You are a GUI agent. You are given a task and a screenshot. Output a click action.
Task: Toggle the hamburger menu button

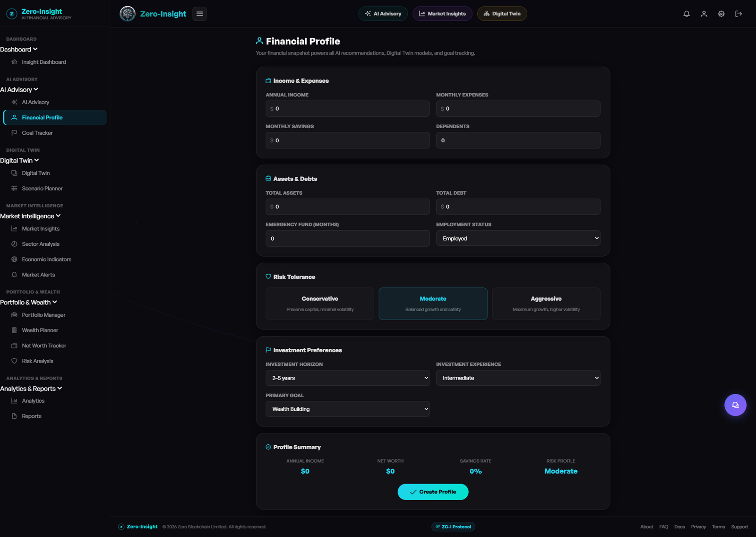pyautogui.click(x=200, y=14)
